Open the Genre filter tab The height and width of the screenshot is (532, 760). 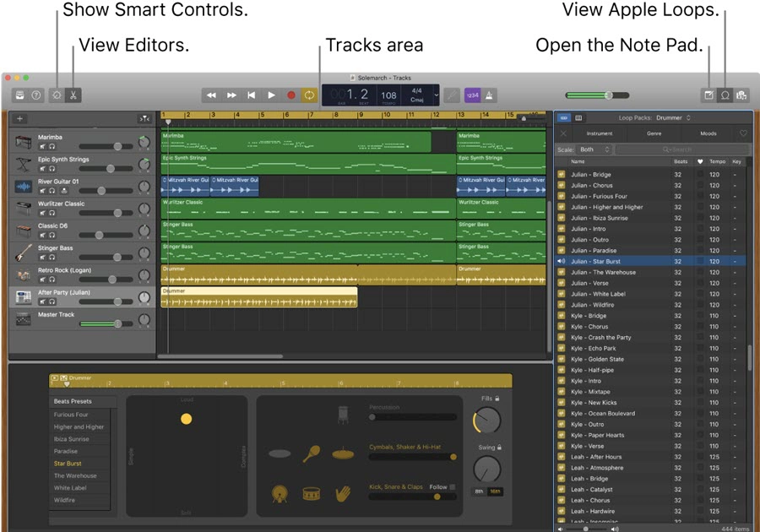coord(654,133)
